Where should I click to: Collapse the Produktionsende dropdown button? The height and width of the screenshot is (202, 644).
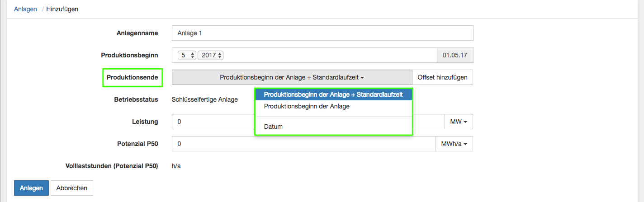[292, 77]
